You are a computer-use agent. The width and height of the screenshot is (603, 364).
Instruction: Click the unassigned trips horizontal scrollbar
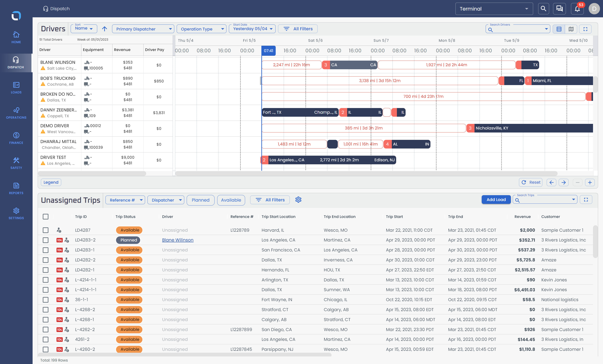coord(185,355)
